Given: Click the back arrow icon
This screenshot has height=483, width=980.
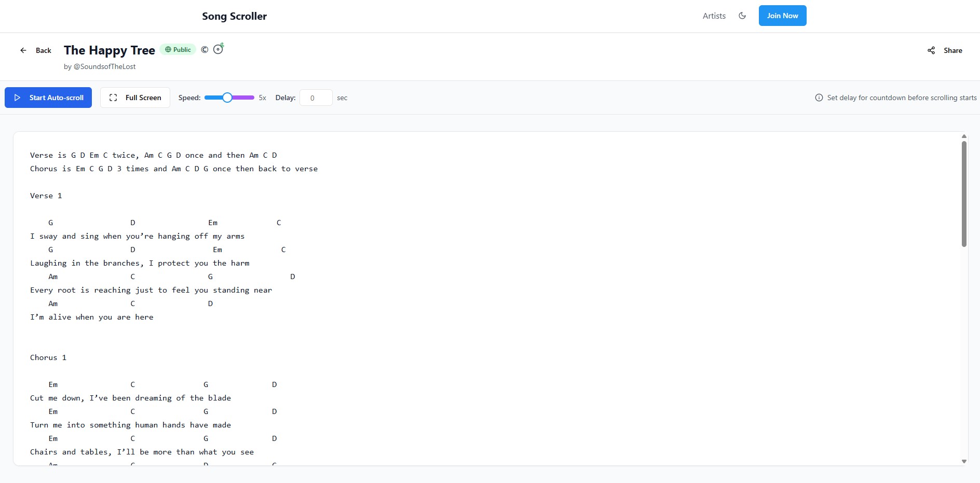Looking at the screenshot, I should point(23,50).
